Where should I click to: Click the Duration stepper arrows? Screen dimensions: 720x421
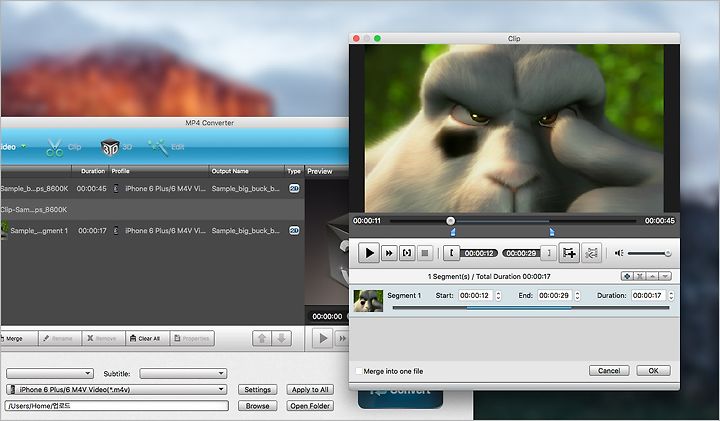click(x=671, y=296)
